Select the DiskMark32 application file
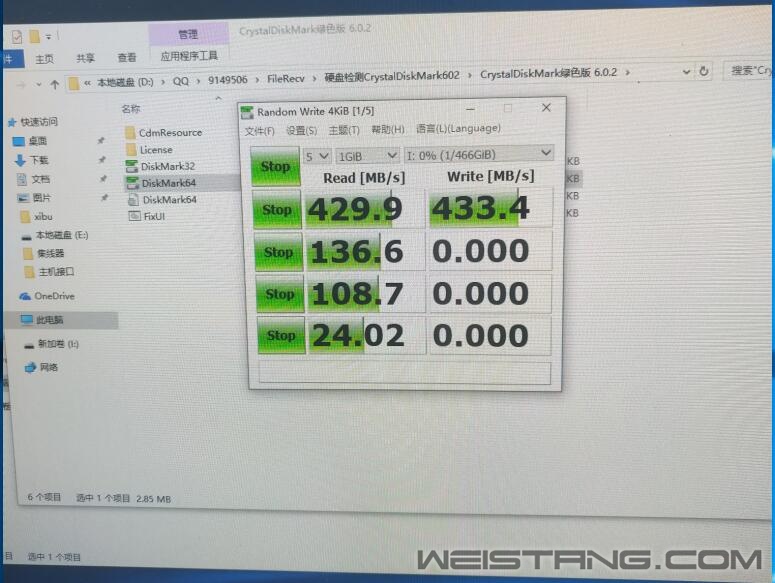This screenshot has height=583, width=775. [161, 167]
